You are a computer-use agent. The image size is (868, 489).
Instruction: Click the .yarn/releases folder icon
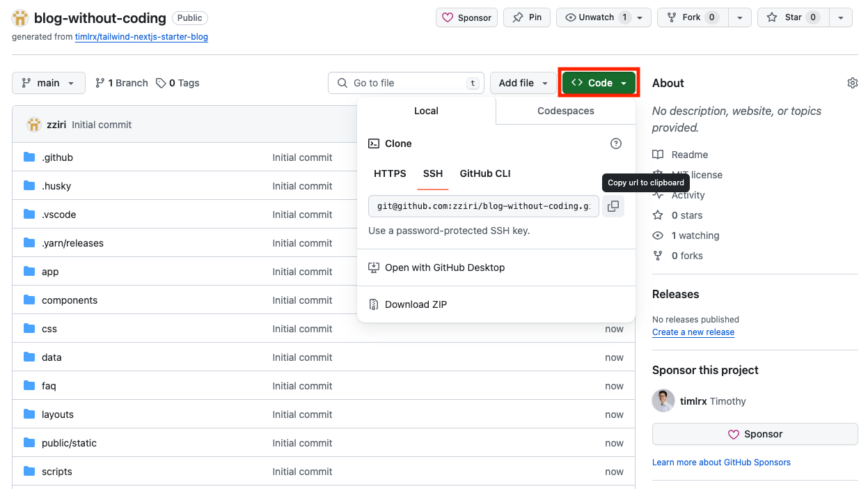(29, 243)
